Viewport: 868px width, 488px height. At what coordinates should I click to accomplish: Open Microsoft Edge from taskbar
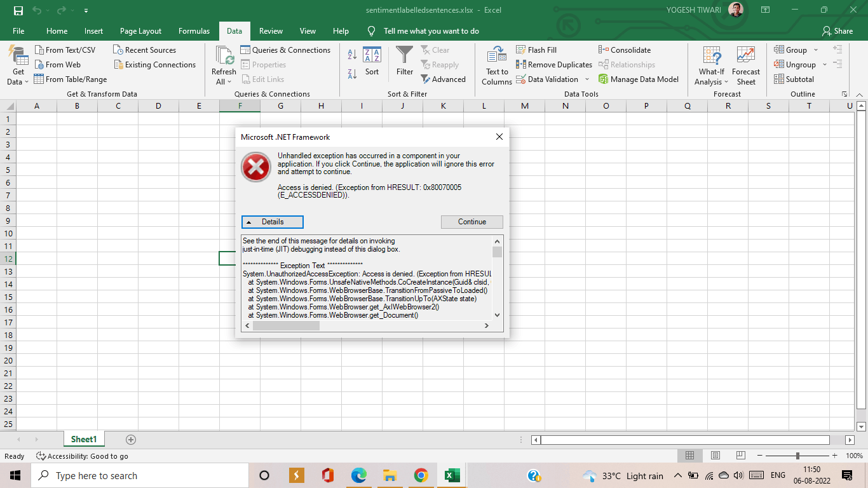[x=359, y=475]
